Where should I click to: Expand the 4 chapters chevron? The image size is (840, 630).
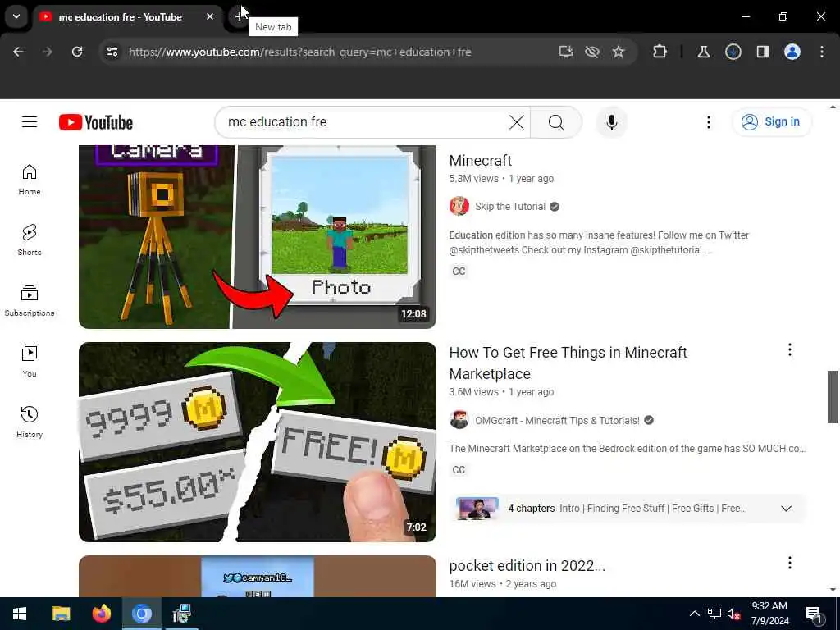pos(786,509)
